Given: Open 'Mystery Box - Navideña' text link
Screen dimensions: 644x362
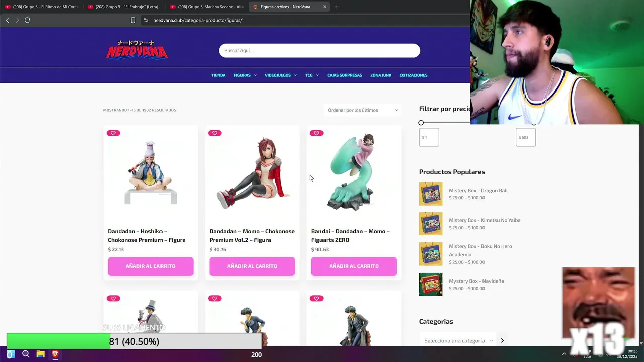Looking at the screenshot, I should 476,281.
